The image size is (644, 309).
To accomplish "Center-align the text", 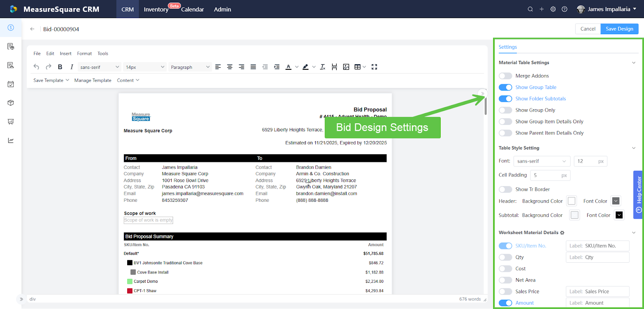I will [229, 67].
